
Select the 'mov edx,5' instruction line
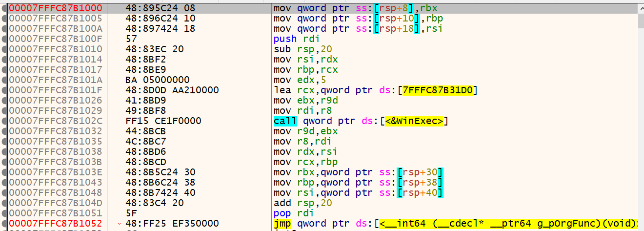pyautogui.click(x=297, y=80)
